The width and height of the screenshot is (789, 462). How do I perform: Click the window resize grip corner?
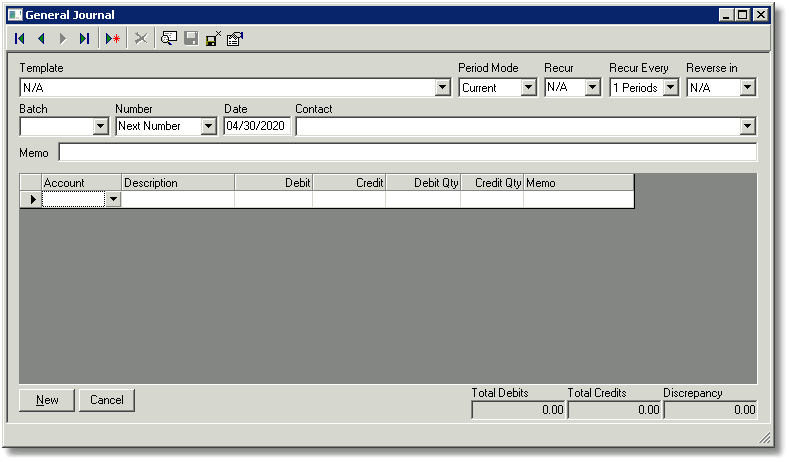(764, 438)
